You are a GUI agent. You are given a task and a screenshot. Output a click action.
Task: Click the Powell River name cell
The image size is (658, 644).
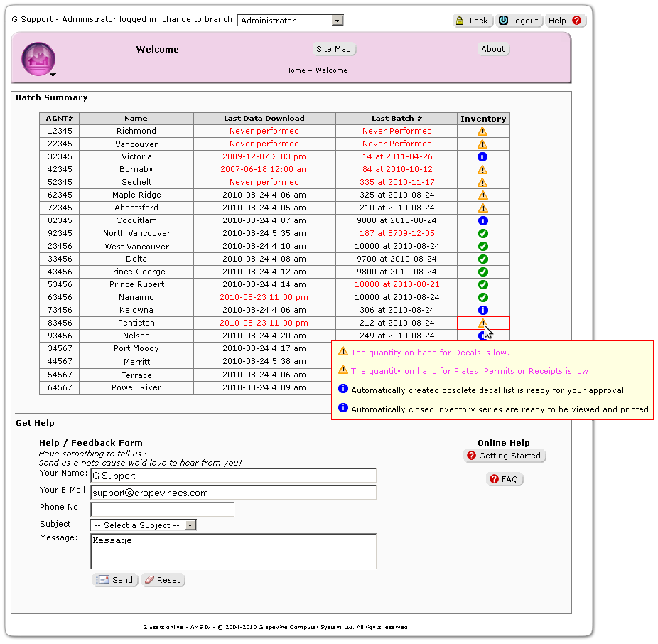pyautogui.click(x=136, y=387)
